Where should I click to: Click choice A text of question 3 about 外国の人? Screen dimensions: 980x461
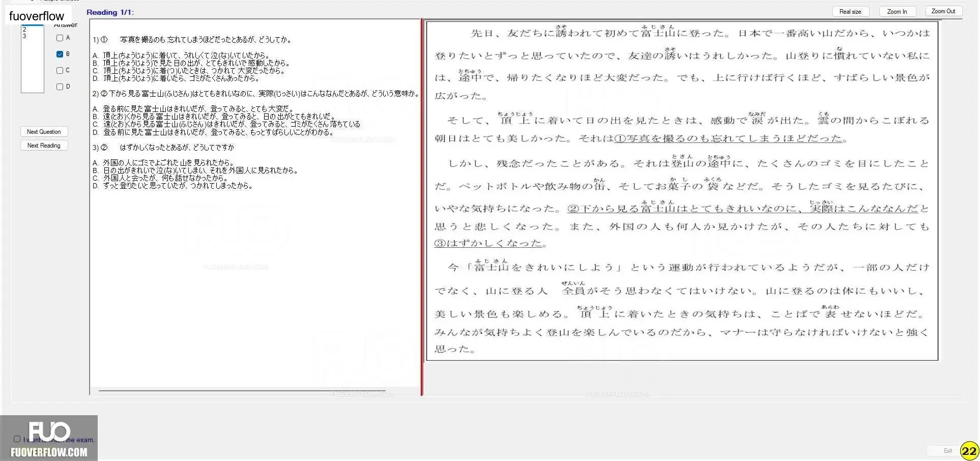(x=163, y=163)
